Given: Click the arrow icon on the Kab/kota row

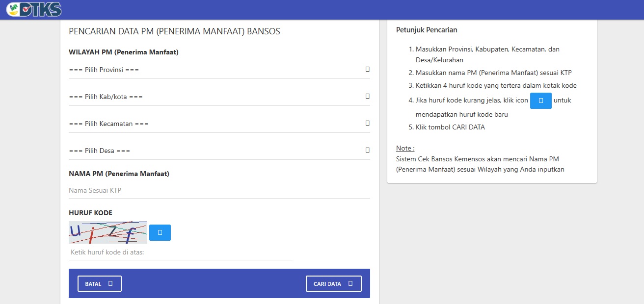Looking at the screenshot, I should (x=367, y=96).
